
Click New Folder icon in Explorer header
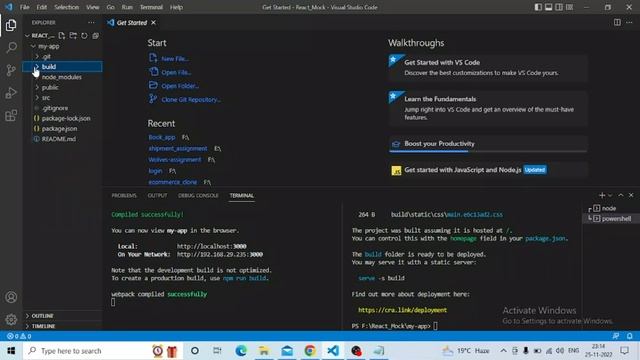click(73, 36)
